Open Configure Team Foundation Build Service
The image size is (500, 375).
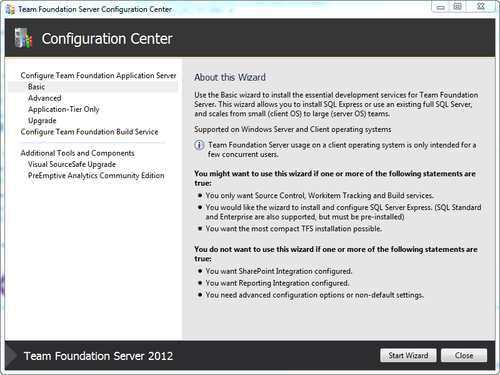(89, 132)
